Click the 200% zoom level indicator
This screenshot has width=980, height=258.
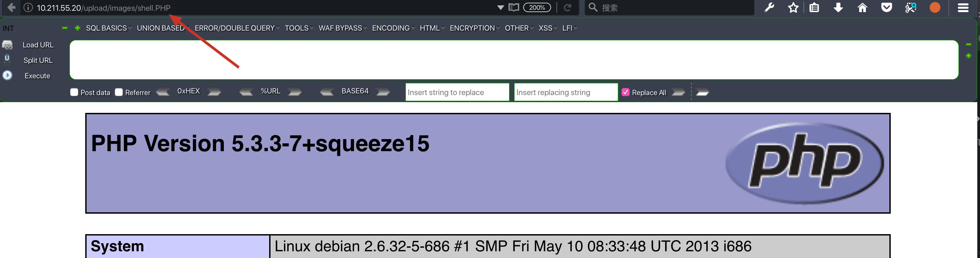tap(537, 8)
